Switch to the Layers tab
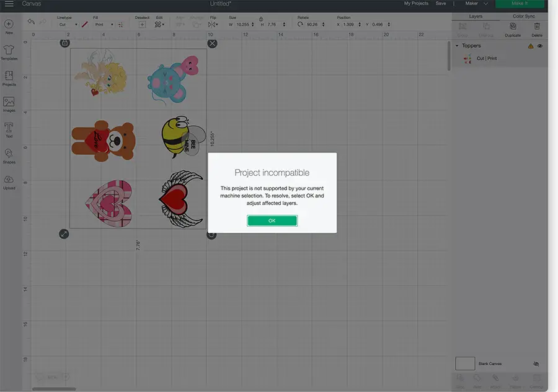This screenshot has width=558, height=392. (476, 16)
